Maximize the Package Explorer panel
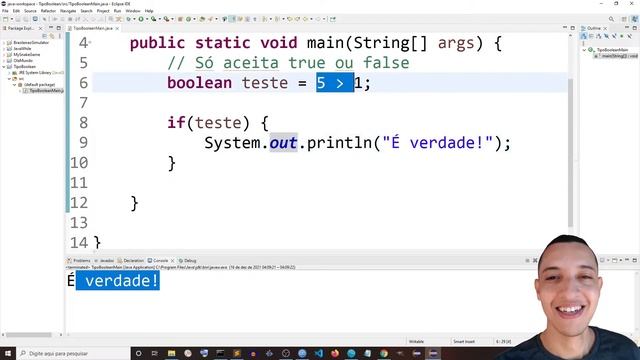 coord(59,28)
